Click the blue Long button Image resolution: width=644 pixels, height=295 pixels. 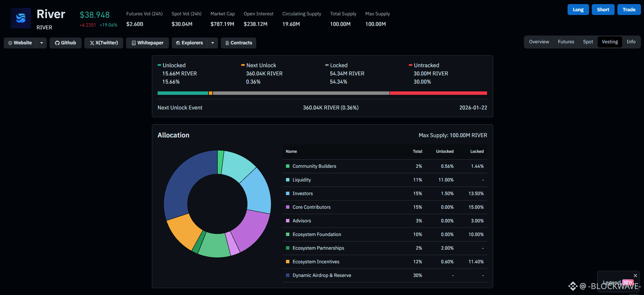coord(578,10)
